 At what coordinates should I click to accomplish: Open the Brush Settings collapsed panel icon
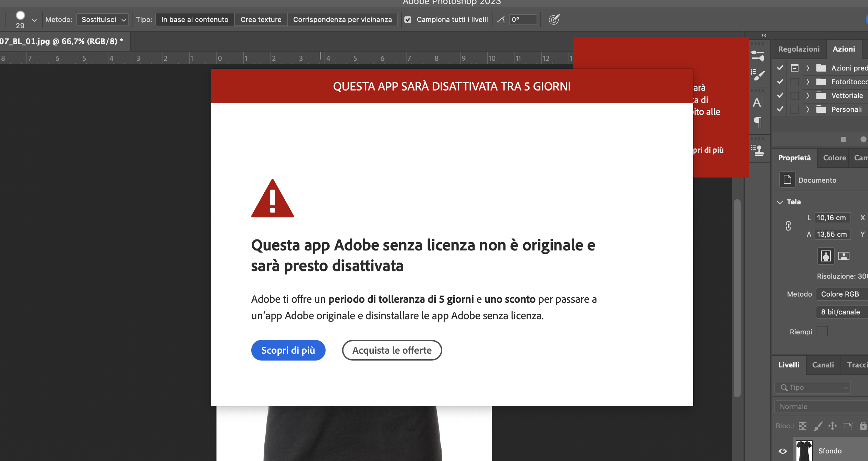pos(758,56)
